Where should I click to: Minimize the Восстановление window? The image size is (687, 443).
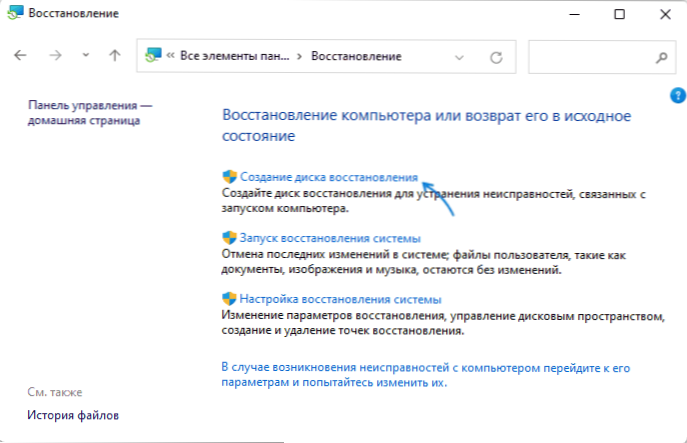tap(574, 14)
